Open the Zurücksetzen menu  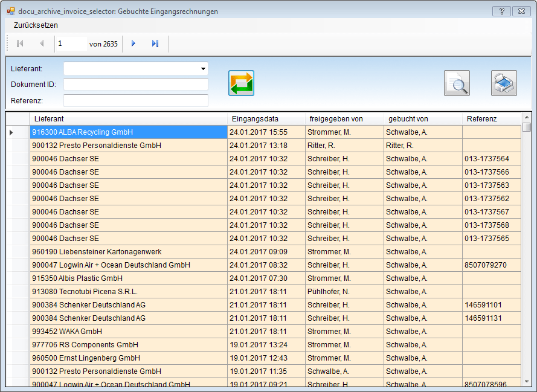click(36, 25)
